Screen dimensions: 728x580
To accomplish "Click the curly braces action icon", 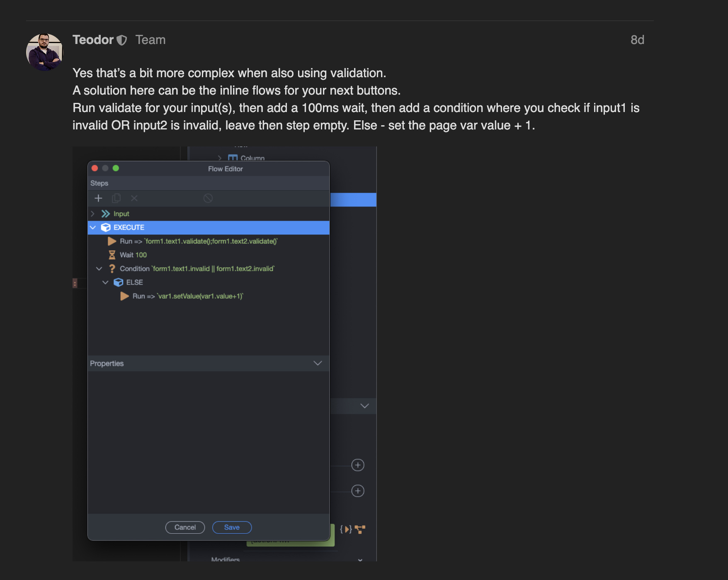I will point(345,529).
